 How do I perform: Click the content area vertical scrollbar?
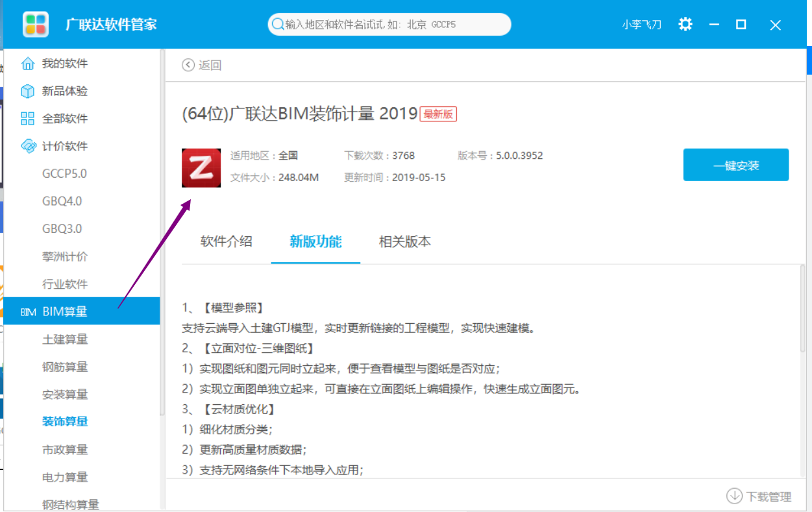coord(803,308)
